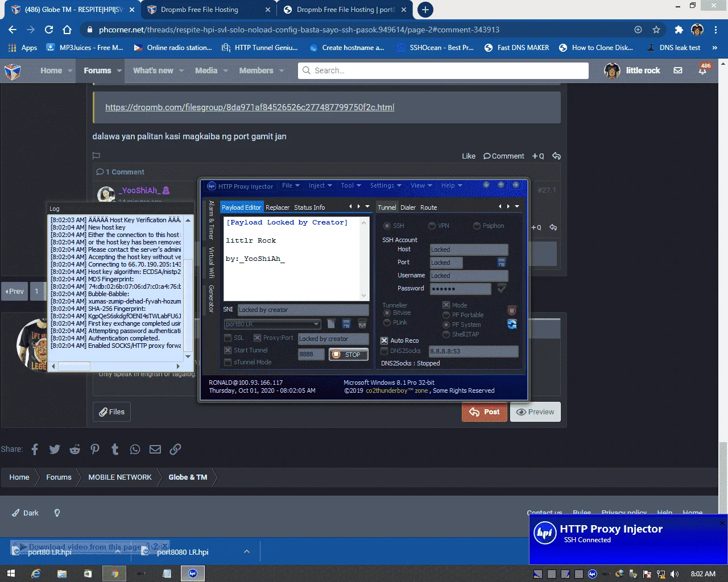The height and width of the screenshot is (582, 728).
Task: Open Internet Explorer from the taskbar
Action: click(36, 573)
